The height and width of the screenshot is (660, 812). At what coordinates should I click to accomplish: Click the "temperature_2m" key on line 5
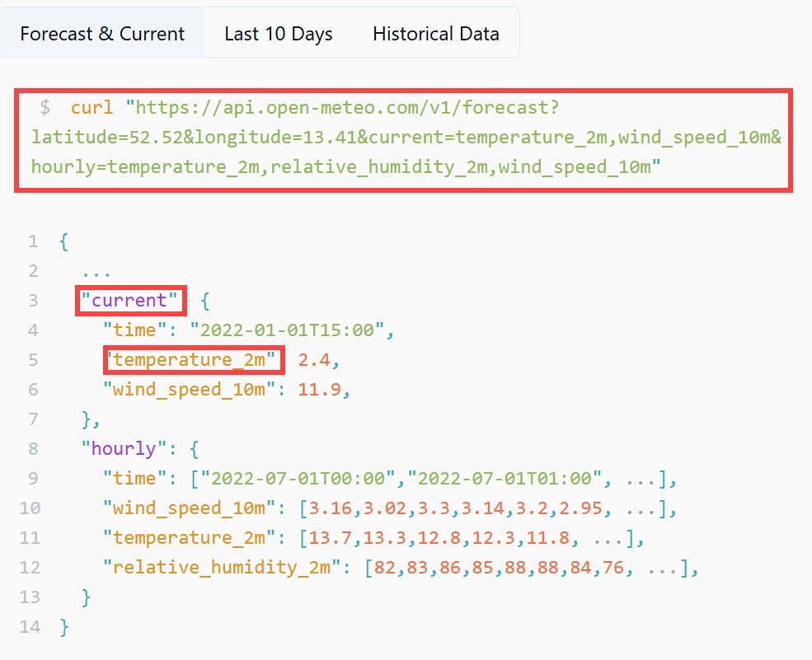[190, 359]
